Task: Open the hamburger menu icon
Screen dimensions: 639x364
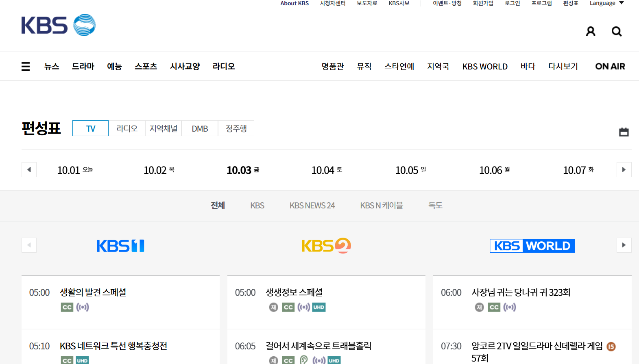Action: point(26,66)
